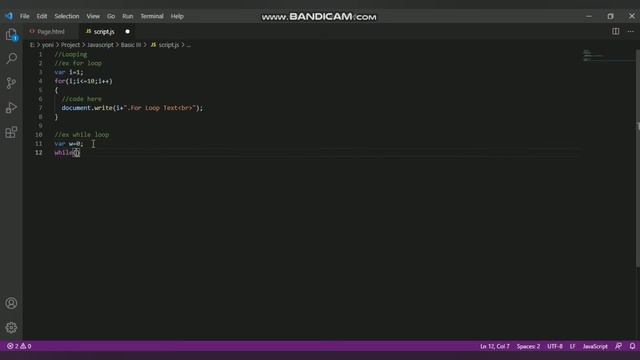Open the Go menu
640x360 pixels.
(x=111, y=16)
